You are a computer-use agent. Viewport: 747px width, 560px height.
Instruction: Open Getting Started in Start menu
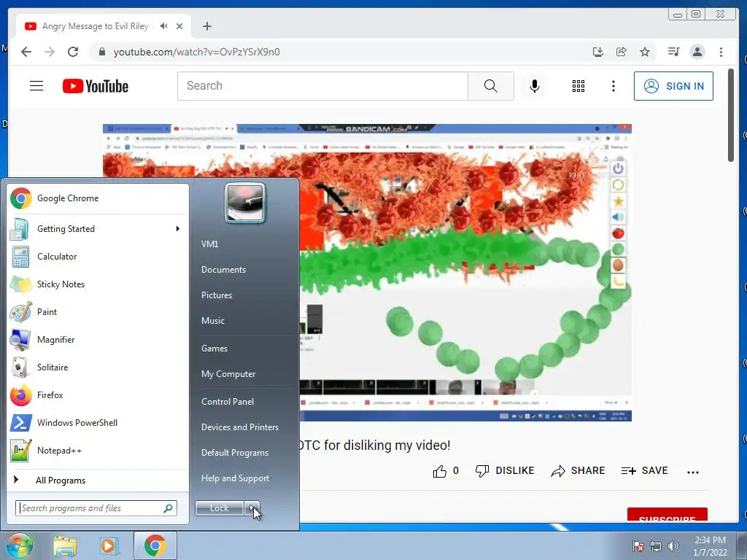[x=98, y=228]
